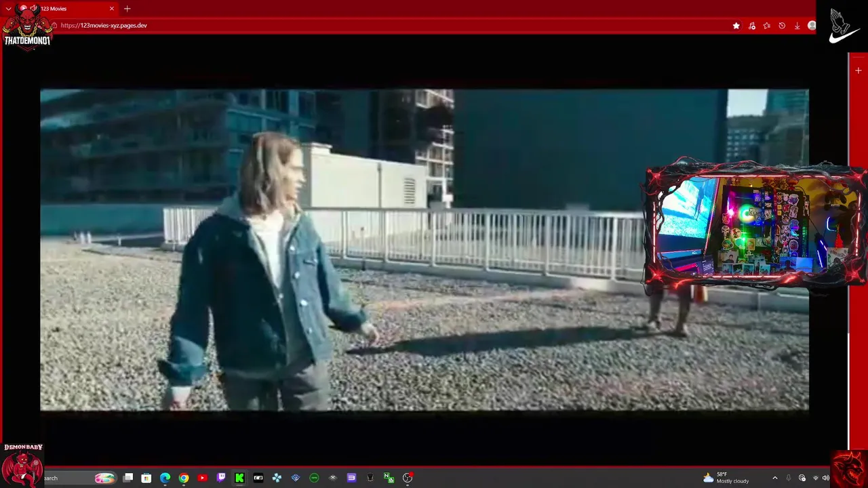The image size is (868, 488).
Task: Open the purple app icon on taskbar
Action: click(x=351, y=478)
